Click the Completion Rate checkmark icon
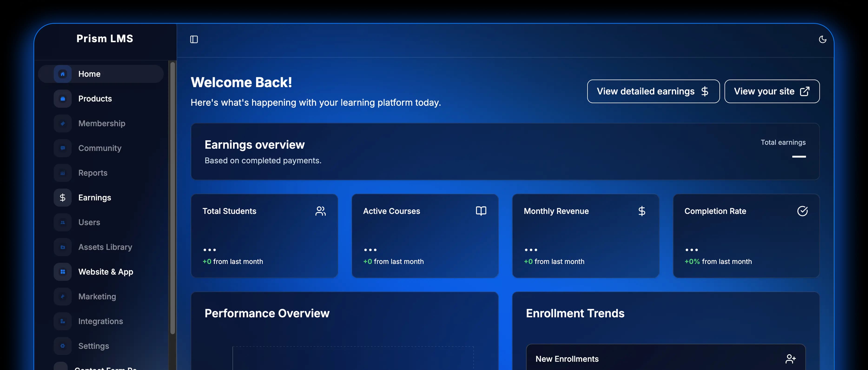This screenshot has height=370, width=868. 802,211
